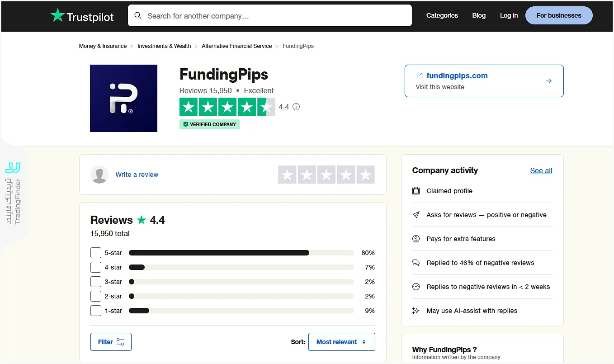
Task: Click the arrow on fundingpips.com card
Action: [x=548, y=81]
